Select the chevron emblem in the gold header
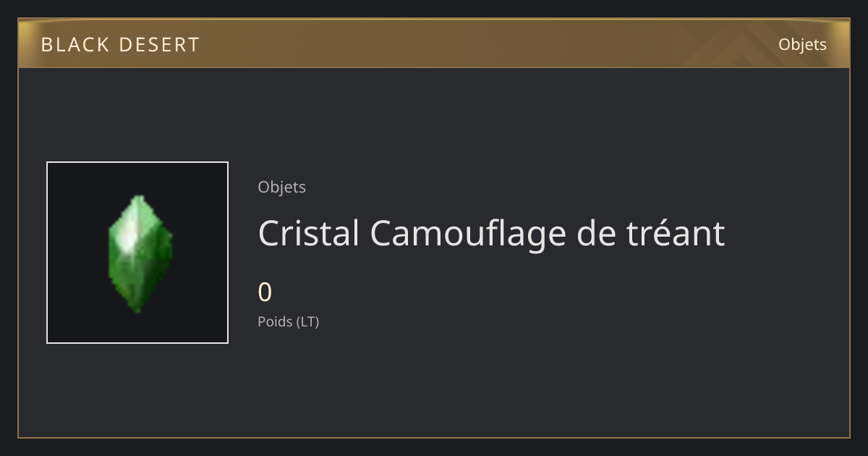Image resolution: width=868 pixels, height=456 pixels. 731,45
